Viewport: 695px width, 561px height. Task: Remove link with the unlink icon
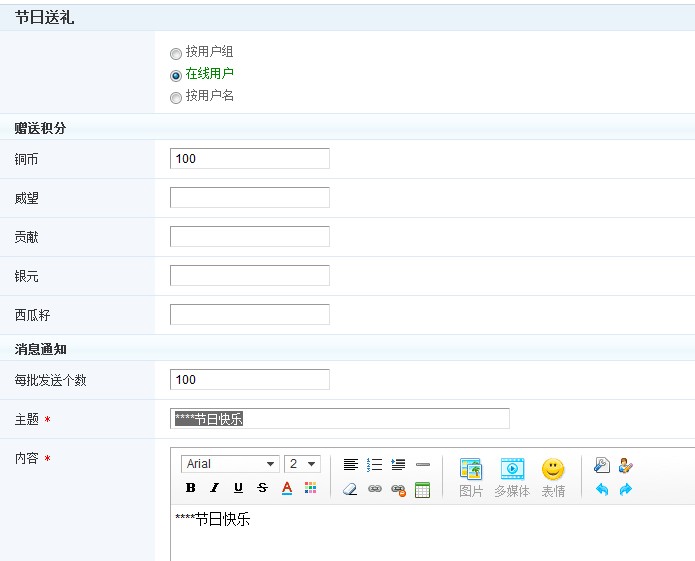[398, 490]
